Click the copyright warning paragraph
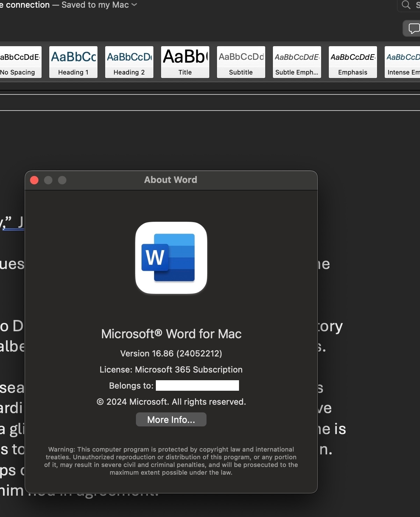The width and height of the screenshot is (420, 517). point(171,461)
